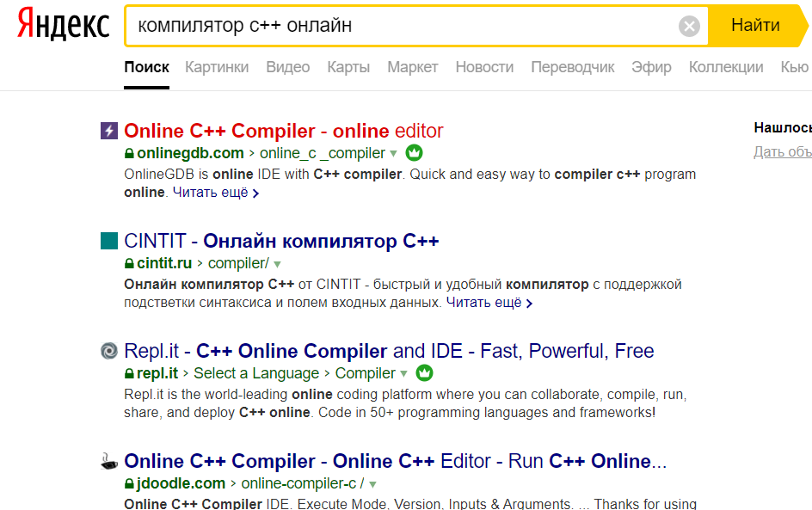Open CINTIT - Онлайн компилятор C++ result
This screenshot has height=510, width=812.
(x=281, y=242)
